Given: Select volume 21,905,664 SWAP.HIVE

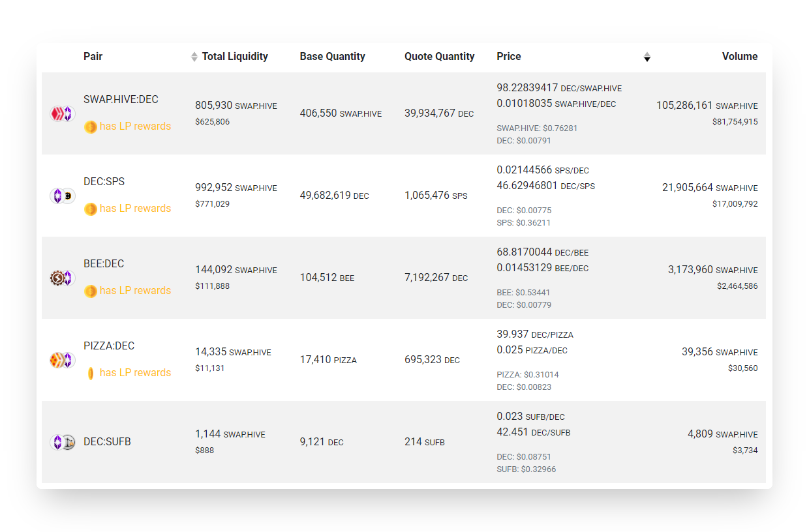Looking at the screenshot, I should (x=710, y=187).
